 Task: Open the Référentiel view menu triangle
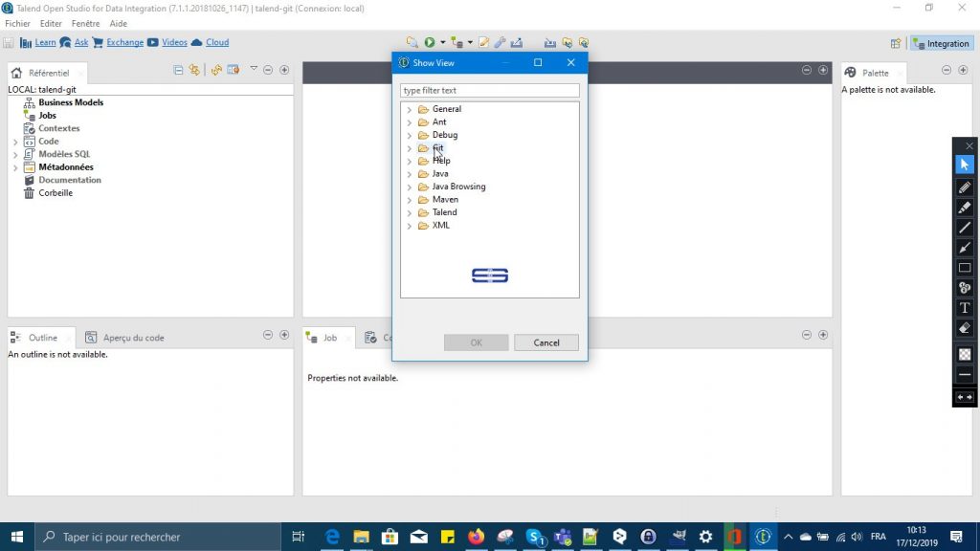[x=254, y=69]
